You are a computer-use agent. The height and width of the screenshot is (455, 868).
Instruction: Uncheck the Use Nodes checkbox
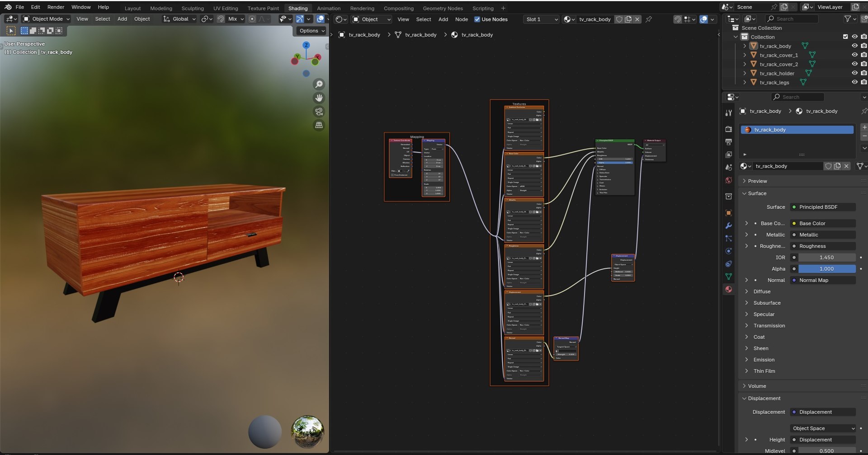pos(477,19)
